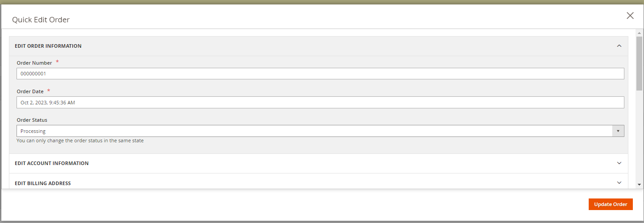Click the order status help note text
Viewport: 644px width, 223px height.
click(x=80, y=140)
